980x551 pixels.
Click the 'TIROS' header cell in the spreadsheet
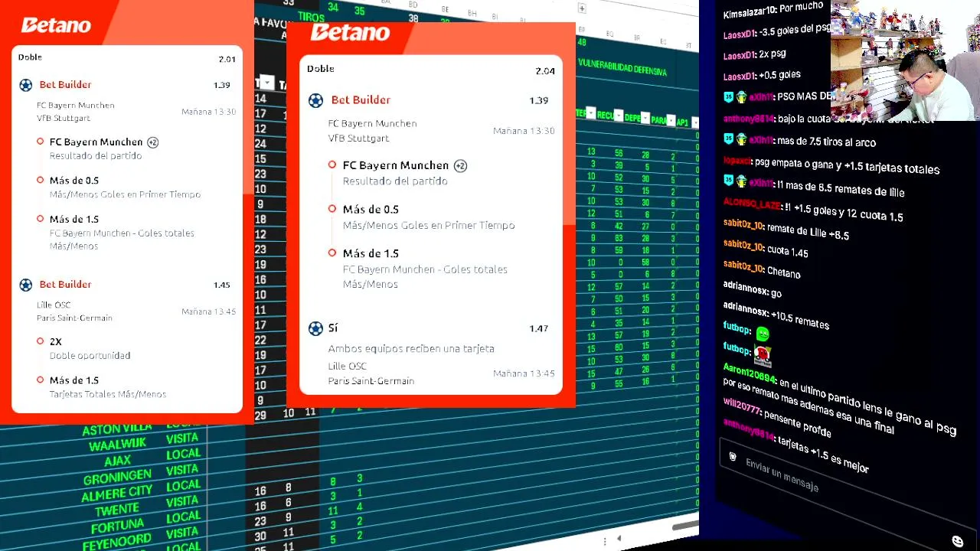[311, 18]
